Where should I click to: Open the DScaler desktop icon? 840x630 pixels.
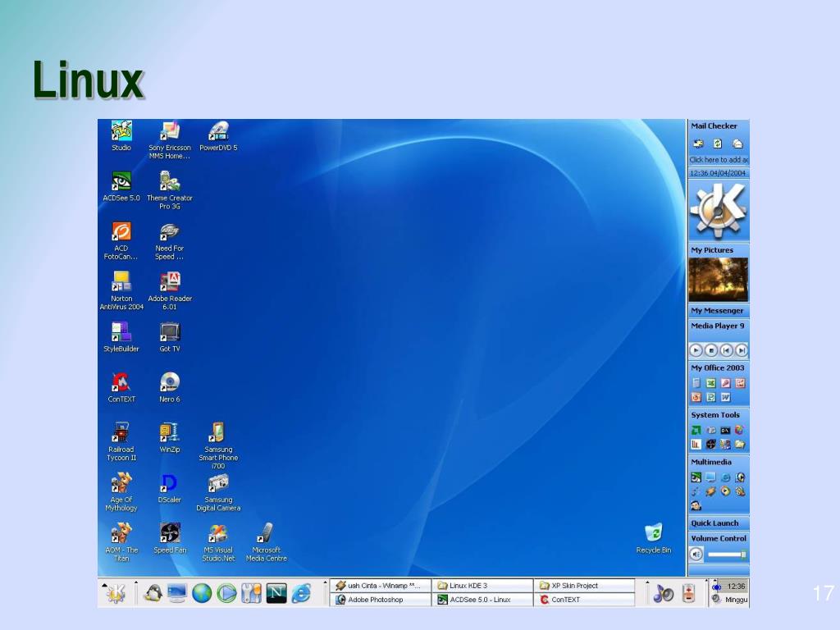pos(169,488)
